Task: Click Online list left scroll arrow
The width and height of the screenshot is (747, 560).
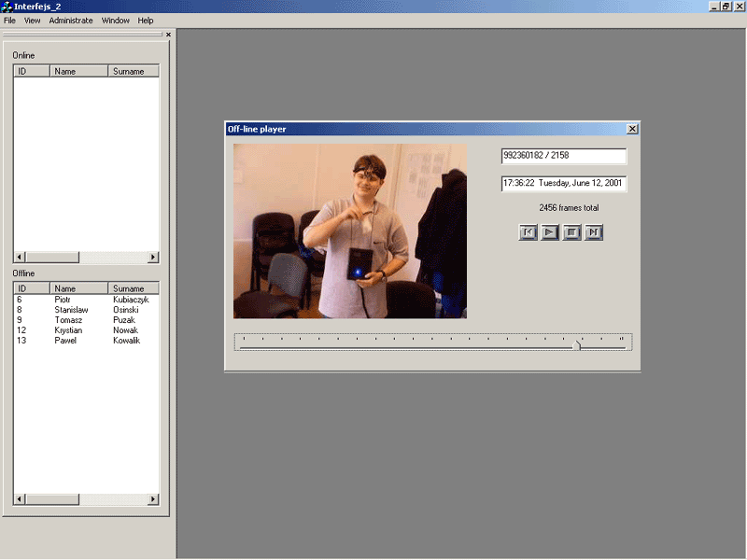Action: pos(20,258)
